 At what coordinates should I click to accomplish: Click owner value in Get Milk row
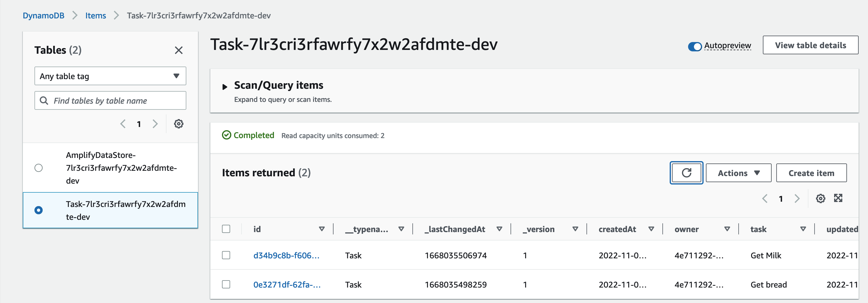coord(699,255)
